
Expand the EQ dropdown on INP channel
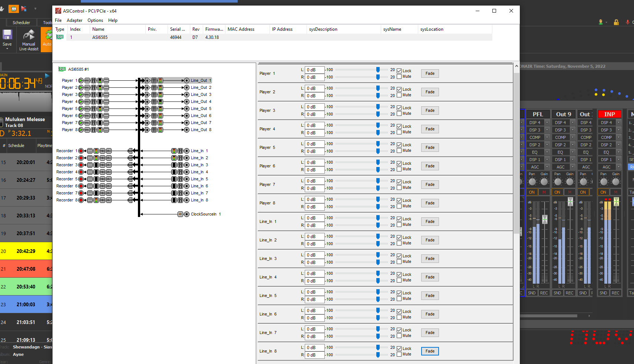click(618, 152)
